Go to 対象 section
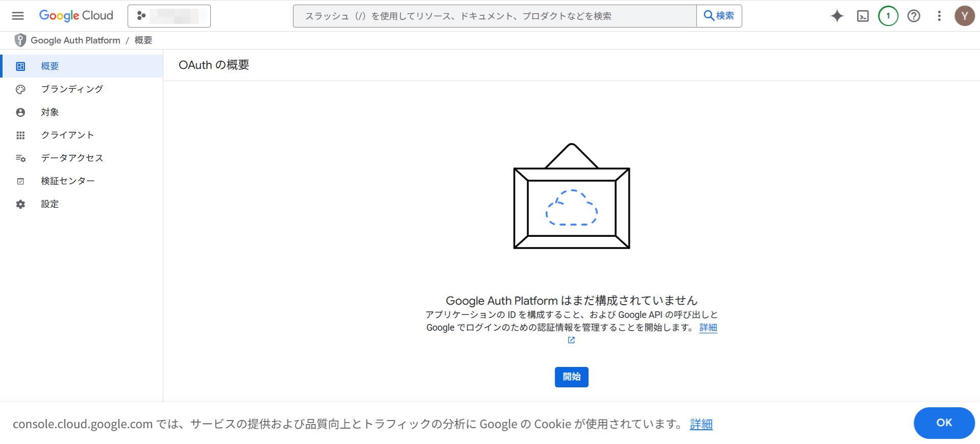The width and height of the screenshot is (980, 444). click(50, 112)
